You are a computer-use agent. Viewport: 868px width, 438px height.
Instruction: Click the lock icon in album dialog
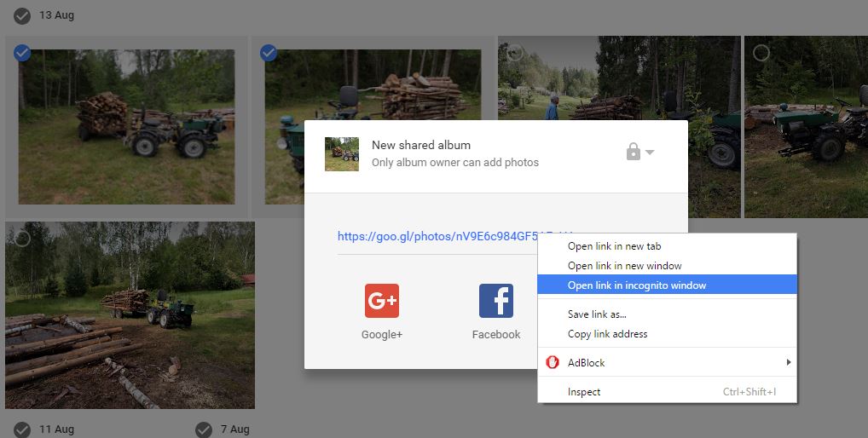click(634, 152)
